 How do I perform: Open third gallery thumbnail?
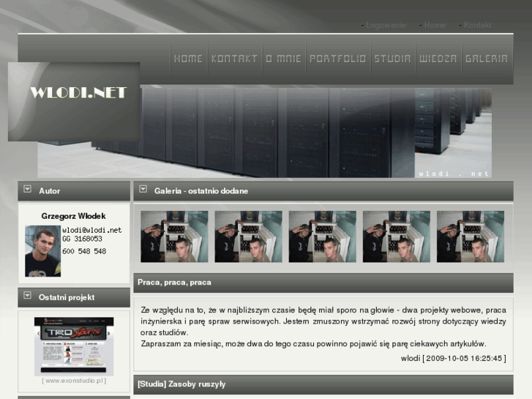(322, 236)
